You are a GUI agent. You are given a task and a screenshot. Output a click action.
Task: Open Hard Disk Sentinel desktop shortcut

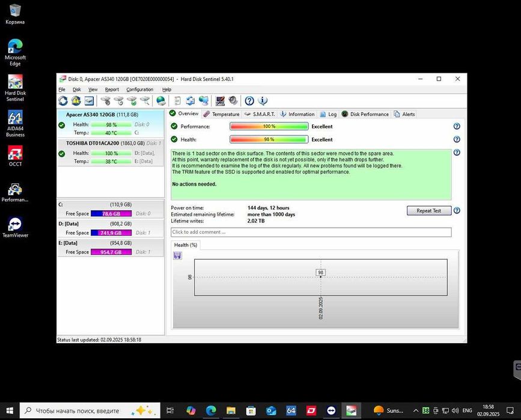[15, 88]
